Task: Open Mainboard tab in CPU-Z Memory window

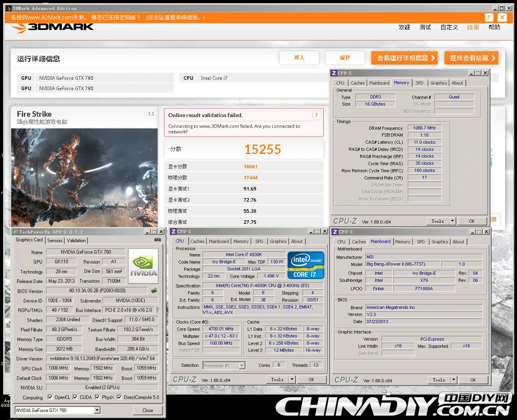Action: click(x=379, y=83)
